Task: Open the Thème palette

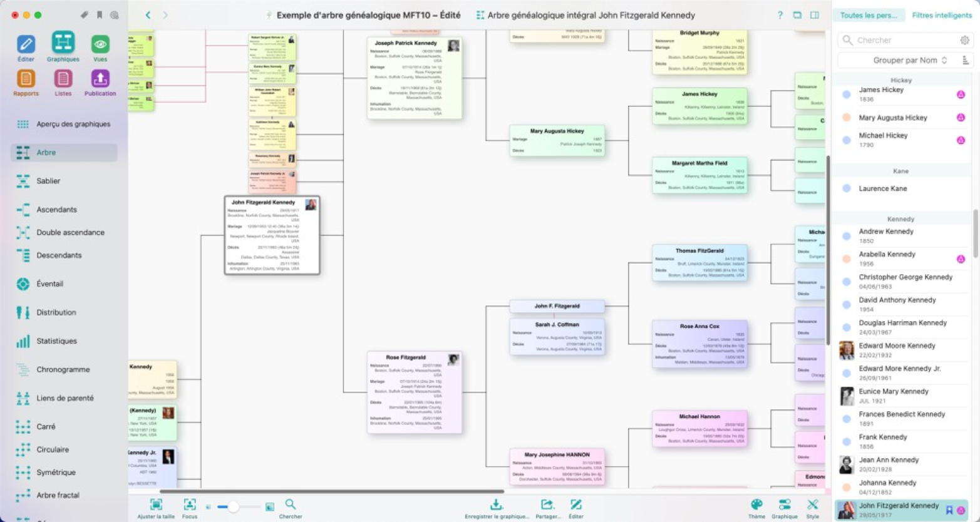Action: (756, 508)
